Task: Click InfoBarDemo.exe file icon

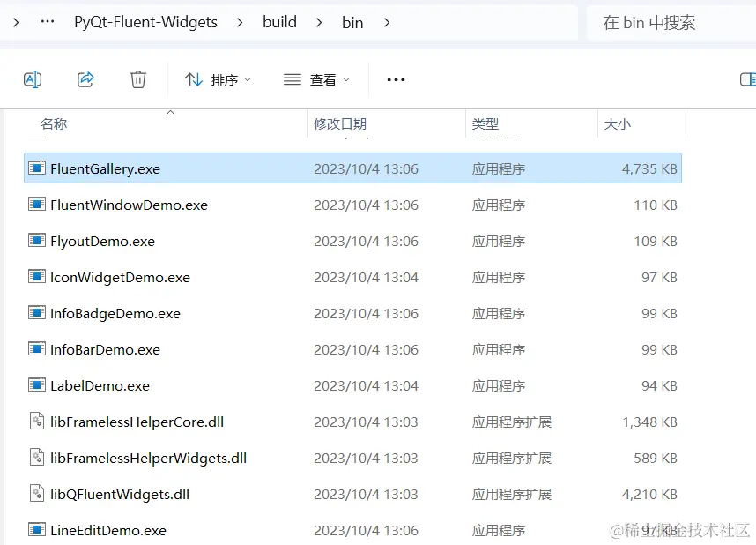Action: (x=37, y=349)
